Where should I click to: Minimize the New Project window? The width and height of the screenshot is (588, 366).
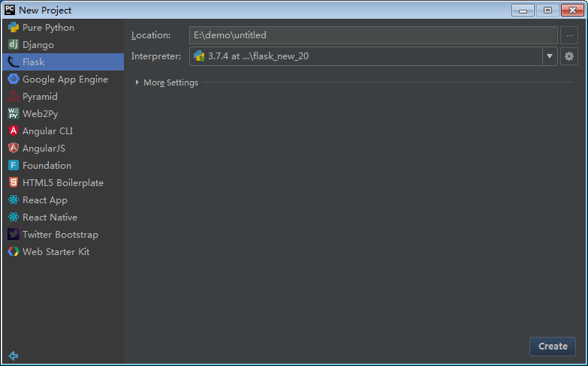pyautogui.click(x=523, y=10)
